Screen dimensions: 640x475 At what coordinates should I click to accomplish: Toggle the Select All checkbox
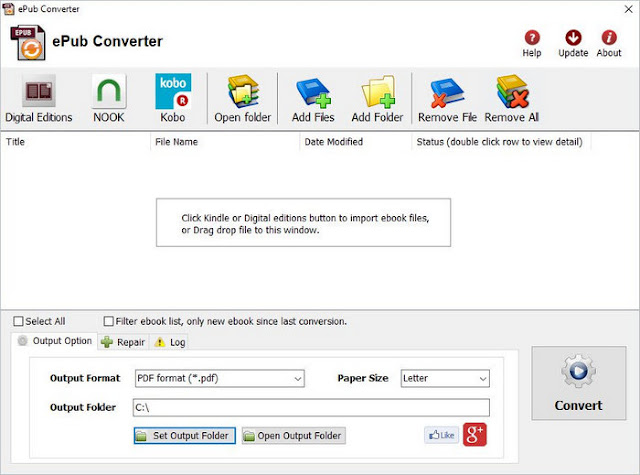18,321
